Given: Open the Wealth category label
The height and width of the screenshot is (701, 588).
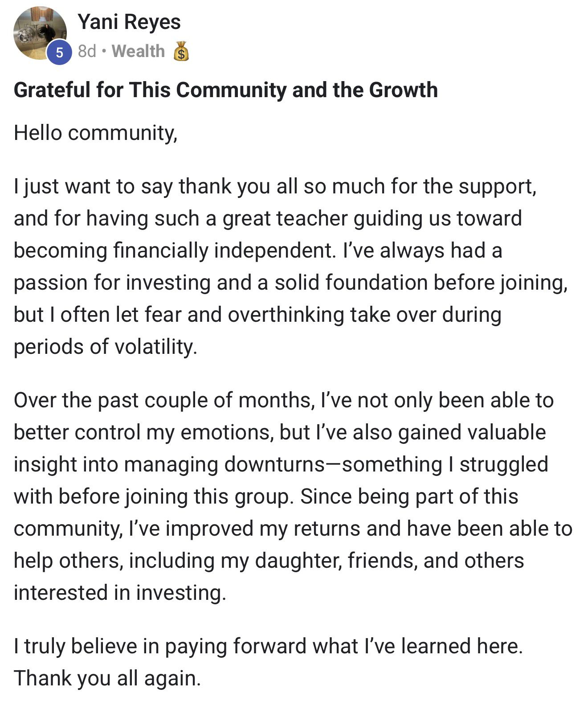Looking at the screenshot, I should click(x=138, y=51).
